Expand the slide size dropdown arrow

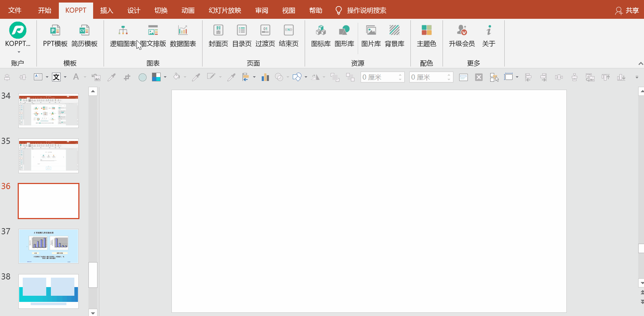pos(517,77)
